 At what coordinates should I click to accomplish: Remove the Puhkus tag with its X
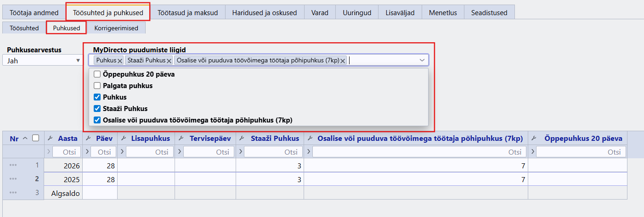(x=120, y=61)
